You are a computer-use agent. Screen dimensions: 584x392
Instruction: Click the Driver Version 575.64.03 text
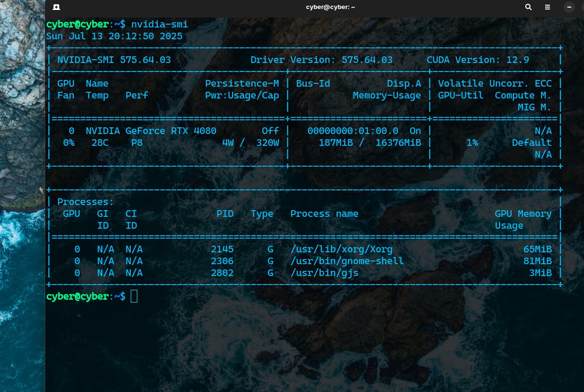click(322, 60)
